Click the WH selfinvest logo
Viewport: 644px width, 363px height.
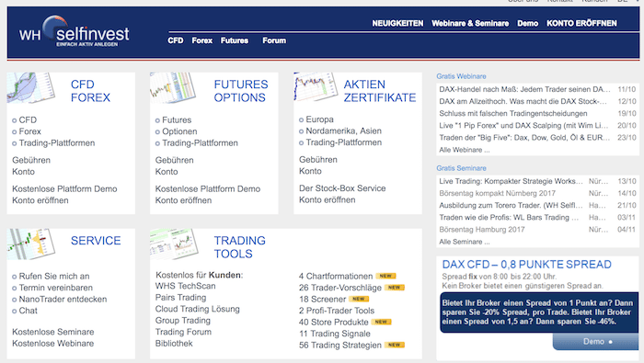[74, 31]
